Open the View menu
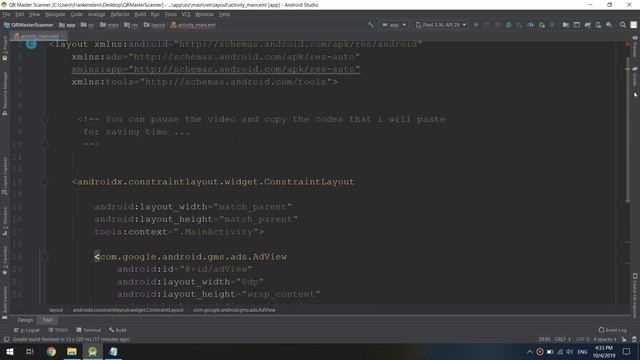The width and height of the screenshot is (640, 360). pyautogui.click(x=34, y=14)
